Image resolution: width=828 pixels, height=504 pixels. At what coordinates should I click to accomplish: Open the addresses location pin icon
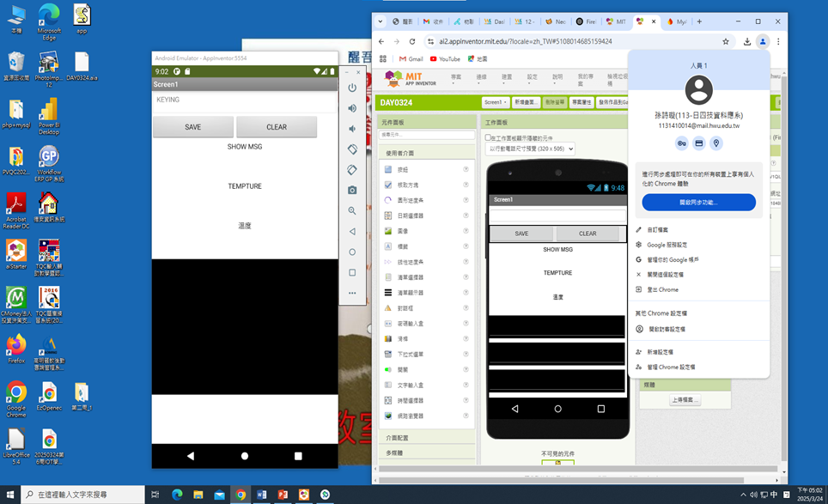(716, 143)
